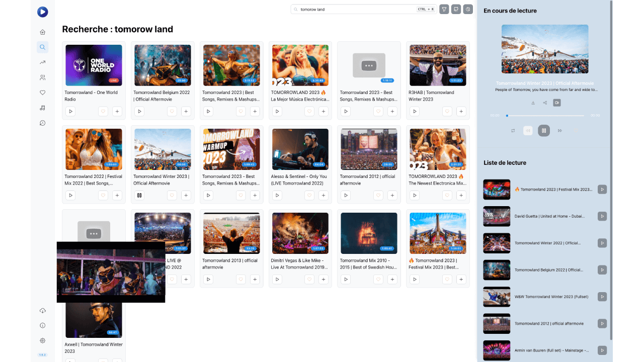The image size is (644, 362).
Task: Play 'Tomorrowland 2013 | official aftermovie'
Action: click(208, 279)
